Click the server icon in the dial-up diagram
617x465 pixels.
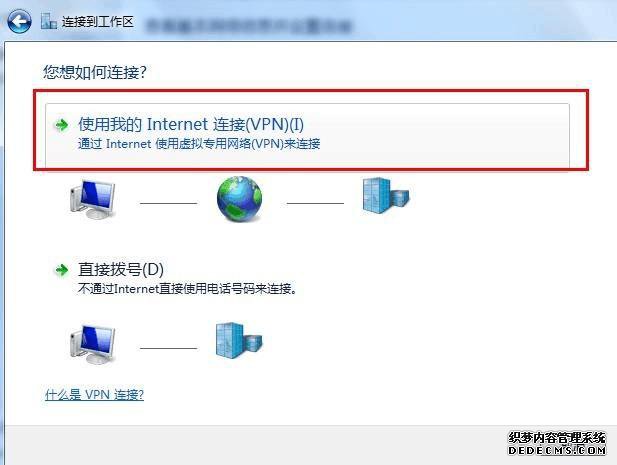point(239,341)
